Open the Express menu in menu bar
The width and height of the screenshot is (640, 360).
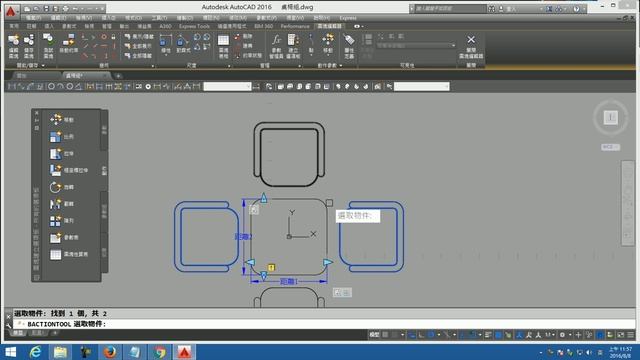tap(348, 18)
